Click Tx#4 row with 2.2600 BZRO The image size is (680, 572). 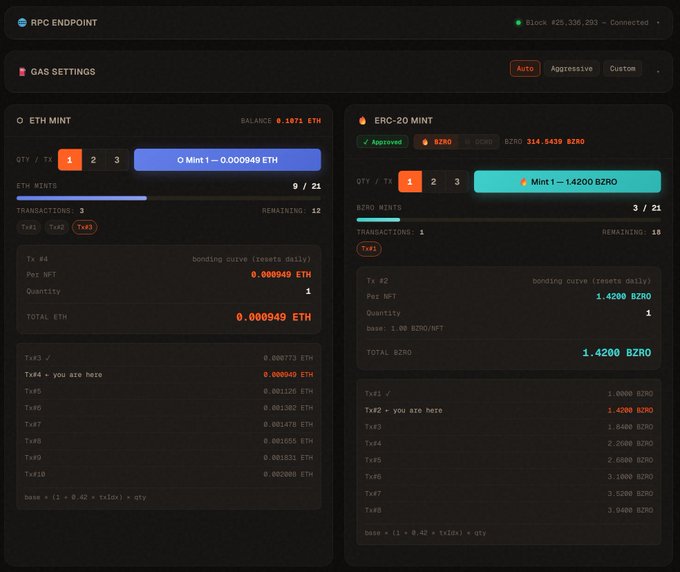(x=509, y=443)
